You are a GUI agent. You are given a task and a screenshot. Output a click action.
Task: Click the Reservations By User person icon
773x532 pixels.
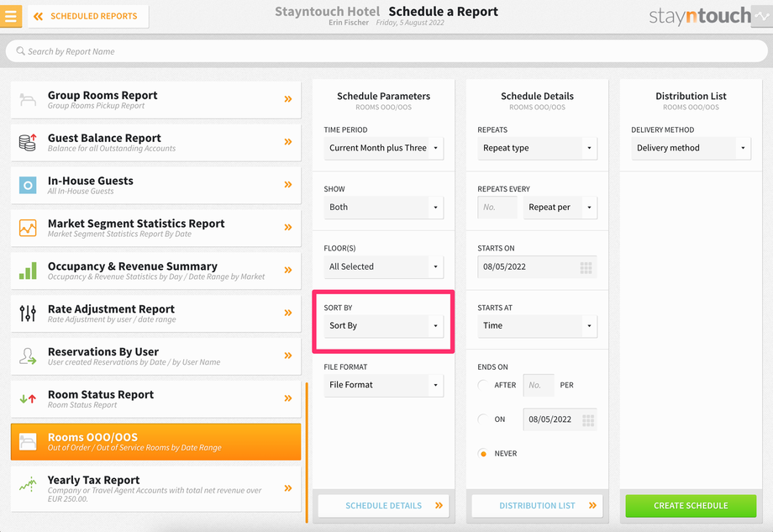point(28,356)
